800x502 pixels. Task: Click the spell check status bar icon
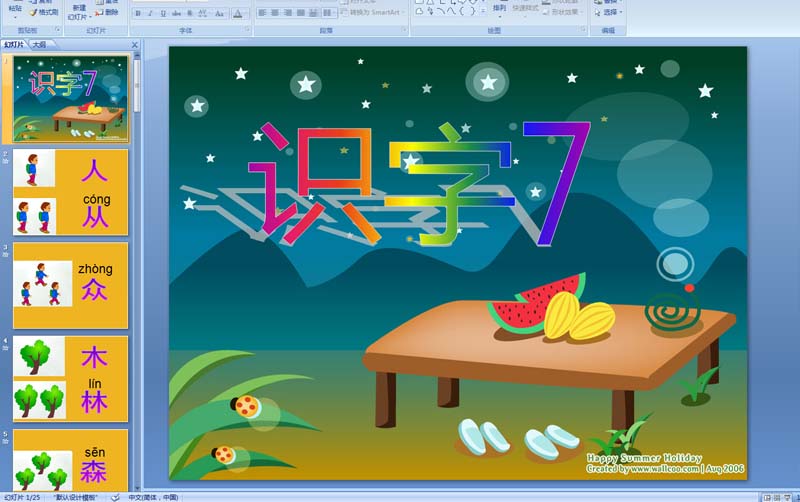pyautogui.click(x=116, y=497)
